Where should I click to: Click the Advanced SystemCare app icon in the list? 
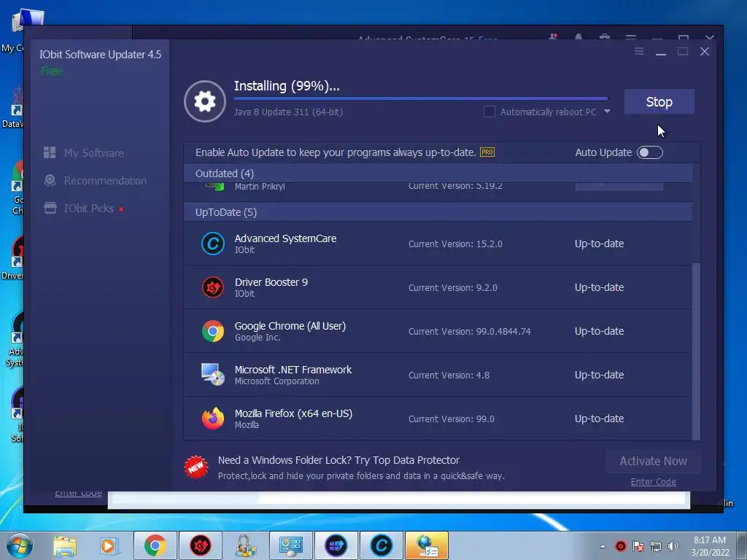213,244
